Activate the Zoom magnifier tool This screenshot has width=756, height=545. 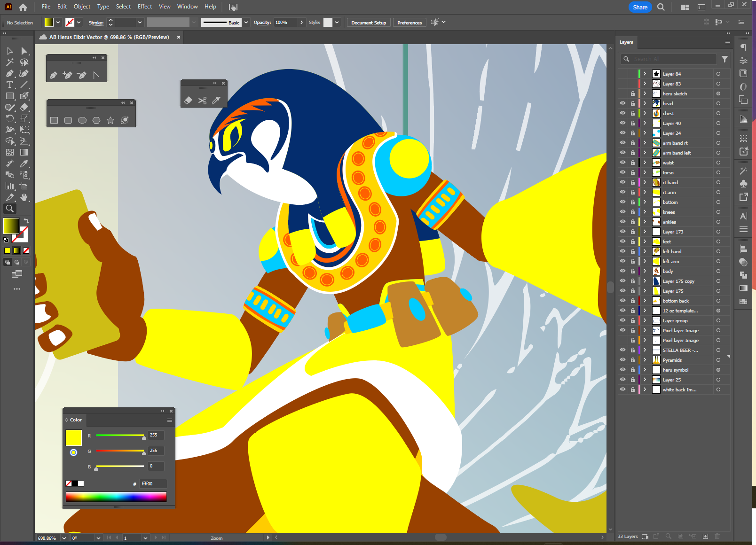pos(10,209)
